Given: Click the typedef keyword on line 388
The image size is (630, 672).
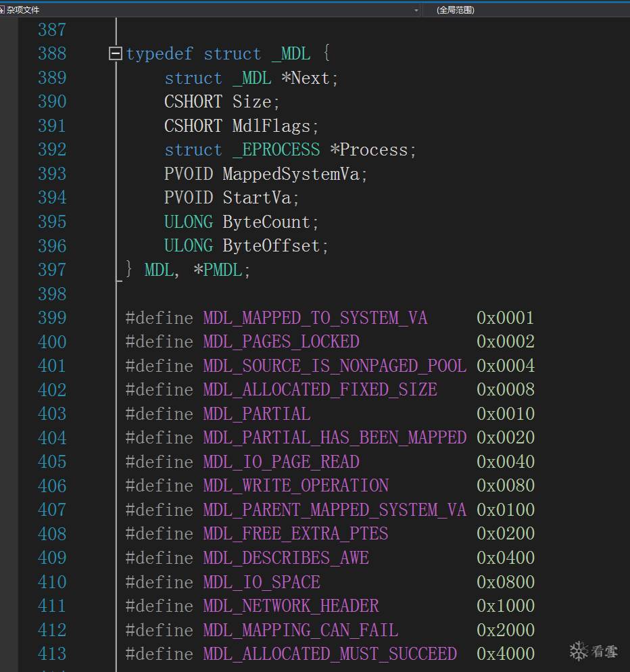Looking at the screenshot, I should pos(160,54).
